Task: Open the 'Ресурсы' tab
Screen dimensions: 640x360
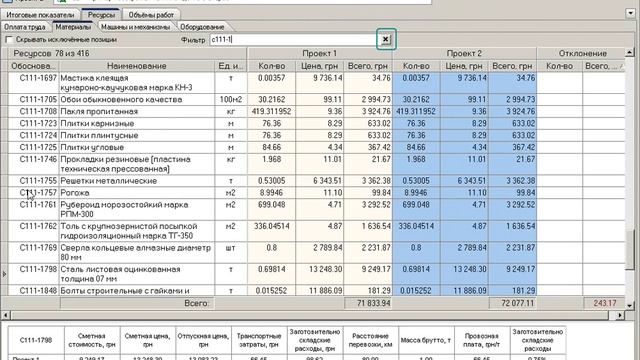Action: click(101, 15)
